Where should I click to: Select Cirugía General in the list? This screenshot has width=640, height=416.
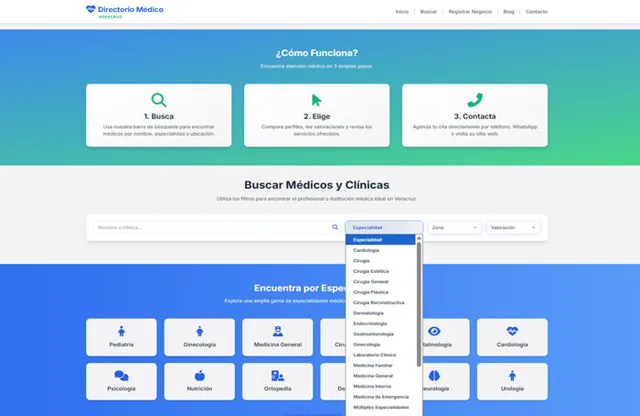[380, 282]
